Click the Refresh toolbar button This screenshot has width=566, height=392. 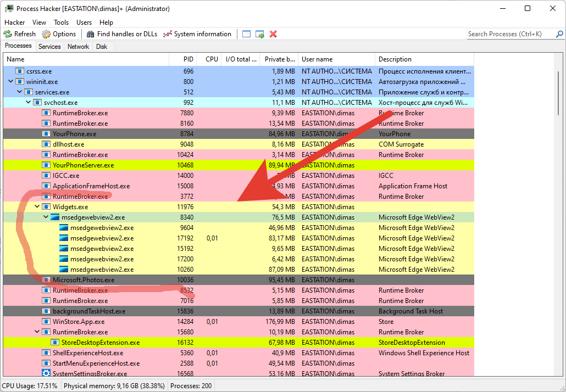click(19, 34)
